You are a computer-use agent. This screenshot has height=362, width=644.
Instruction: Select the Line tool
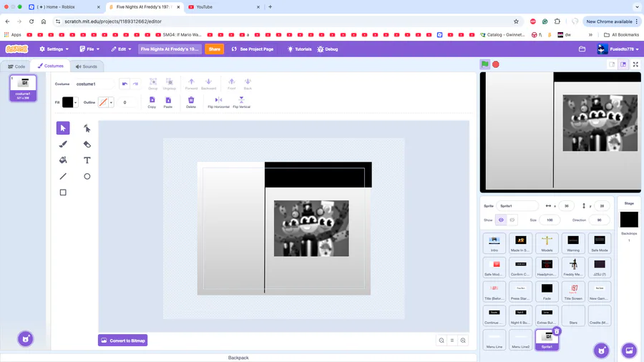(x=63, y=176)
